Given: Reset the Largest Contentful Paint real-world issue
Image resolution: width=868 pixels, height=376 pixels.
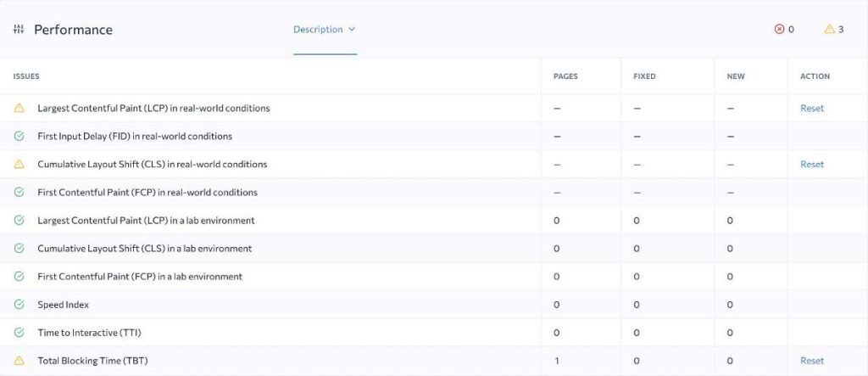Looking at the screenshot, I should [x=811, y=109].
